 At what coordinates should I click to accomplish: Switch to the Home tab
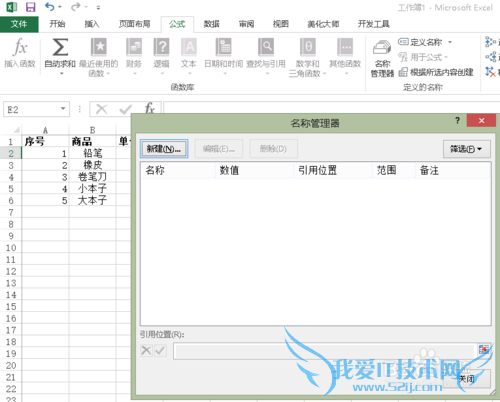[x=57, y=24]
